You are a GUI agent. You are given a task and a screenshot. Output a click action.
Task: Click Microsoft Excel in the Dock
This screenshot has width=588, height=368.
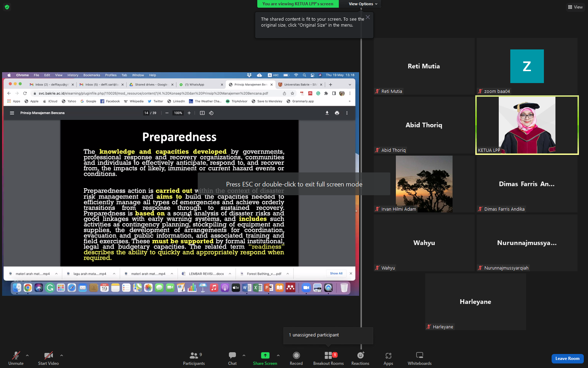[258, 288]
